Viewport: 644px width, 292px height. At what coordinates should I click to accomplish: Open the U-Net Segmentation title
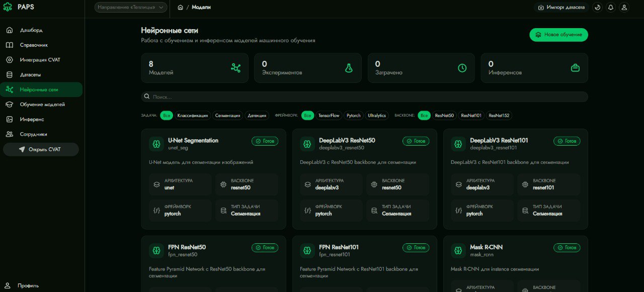(193, 140)
